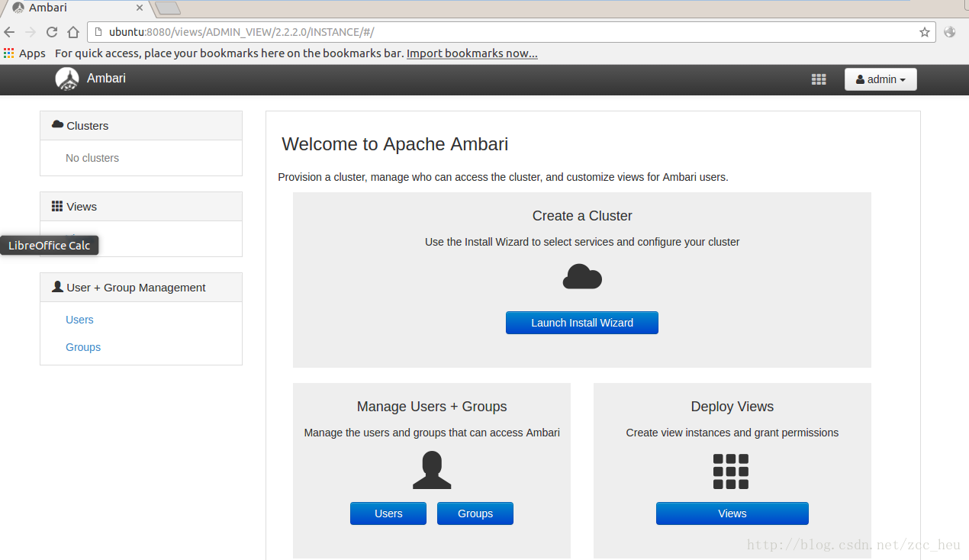Click the Launch Install Wizard button
The height and width of the screenshot is (560, 969).
pyautogui.click(x=582, y=323)
